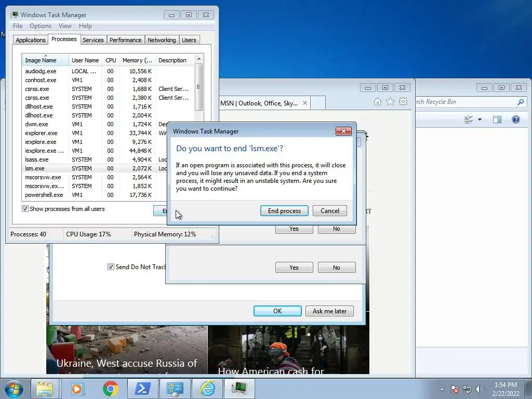The image size is (532, 399).
Task: Open the Options menu in Task Manager
Action: click(41, 26)
